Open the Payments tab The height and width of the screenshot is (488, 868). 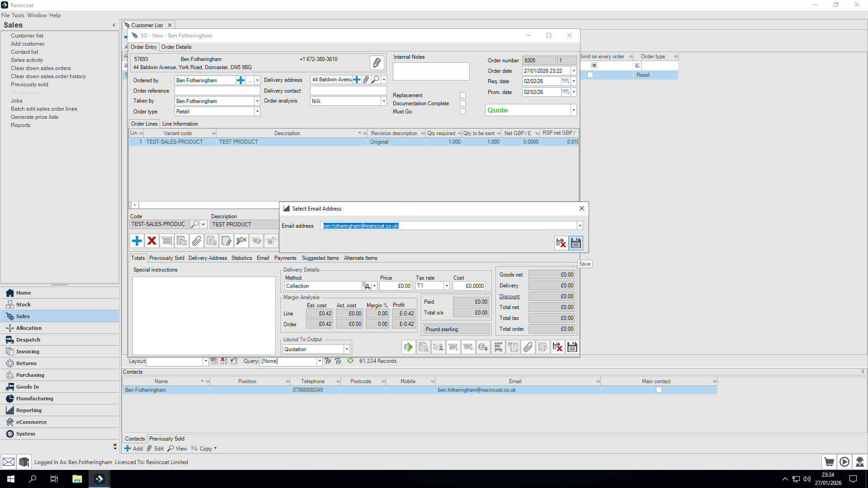coord(285,258)
